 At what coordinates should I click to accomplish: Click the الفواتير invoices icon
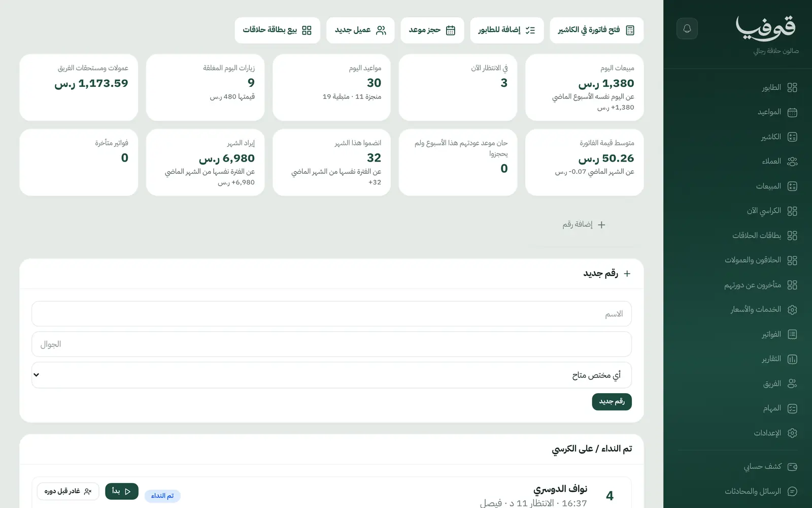pyautogui.click(x=792, y=334)
